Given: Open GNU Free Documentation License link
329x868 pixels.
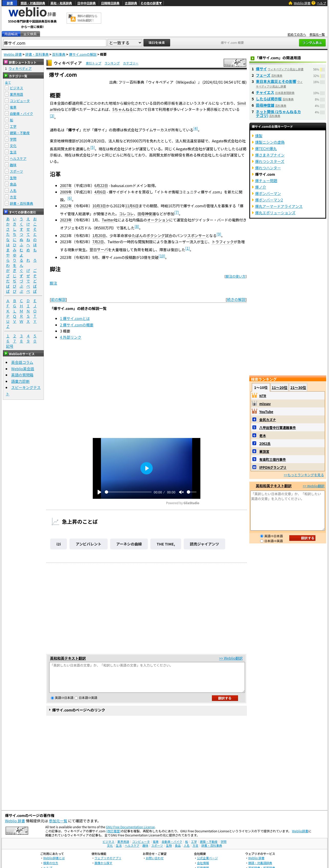Looking at the screenshot, I should tap(130, 827).
